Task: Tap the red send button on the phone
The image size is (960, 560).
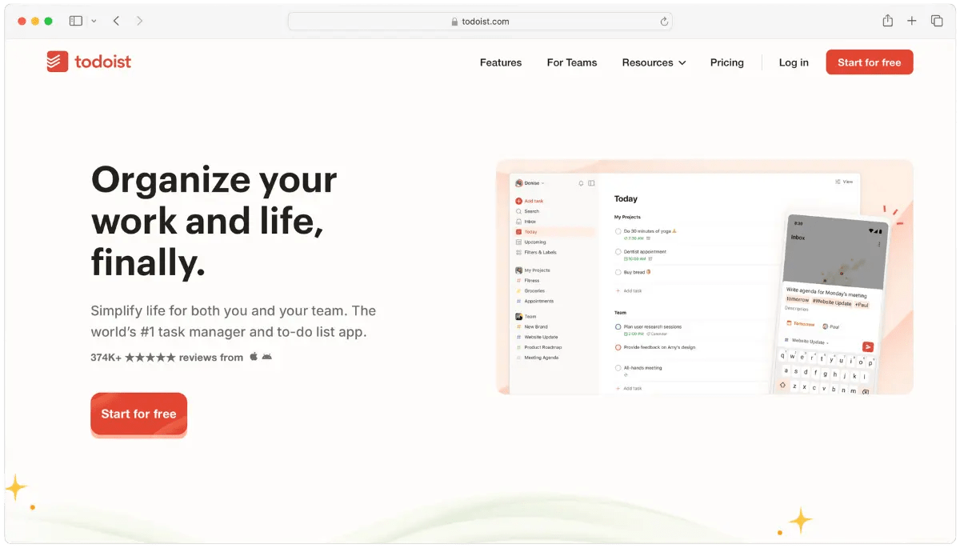Action: [868, 347]
